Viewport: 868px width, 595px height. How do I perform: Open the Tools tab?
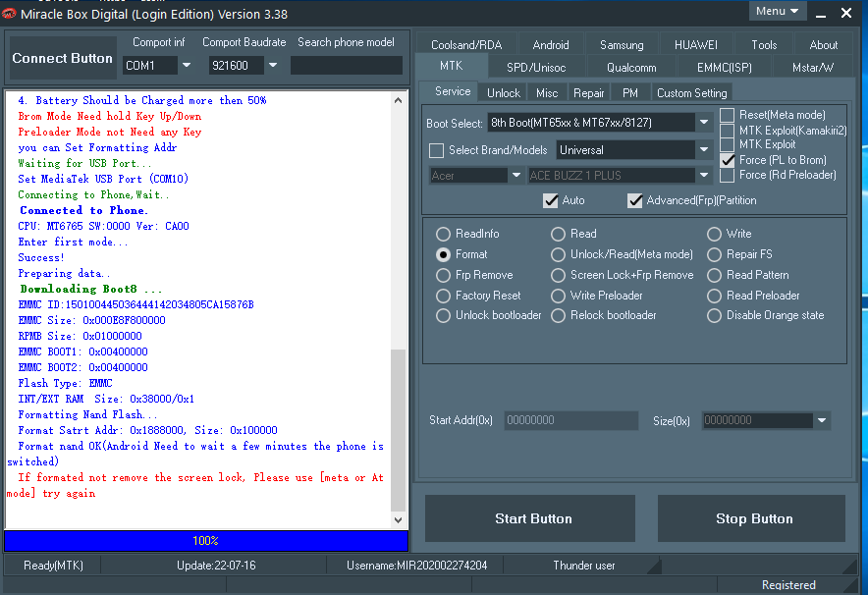point(764,45)
